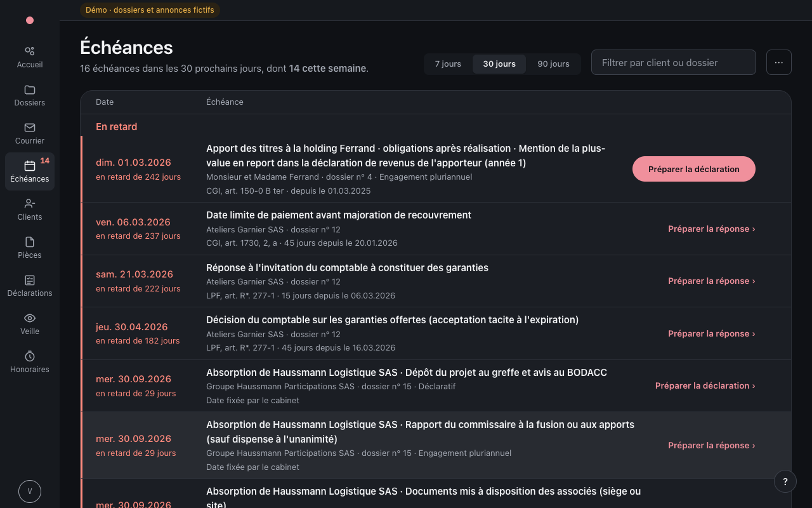This screenshot has height=508, width=812.
Task: Click Préparer la déclaration pink button
Action: point(694,169)
